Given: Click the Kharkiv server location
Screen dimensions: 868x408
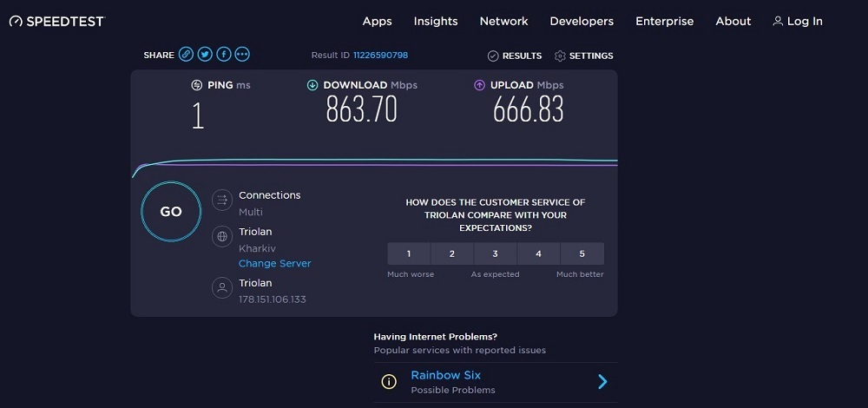Looking at the screenshot, I should tap(258, 248).
